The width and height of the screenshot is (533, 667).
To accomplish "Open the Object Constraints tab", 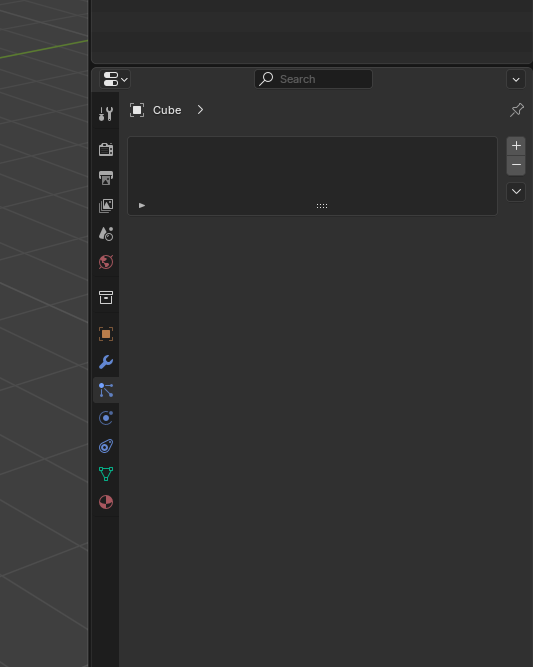I will 106,446.
